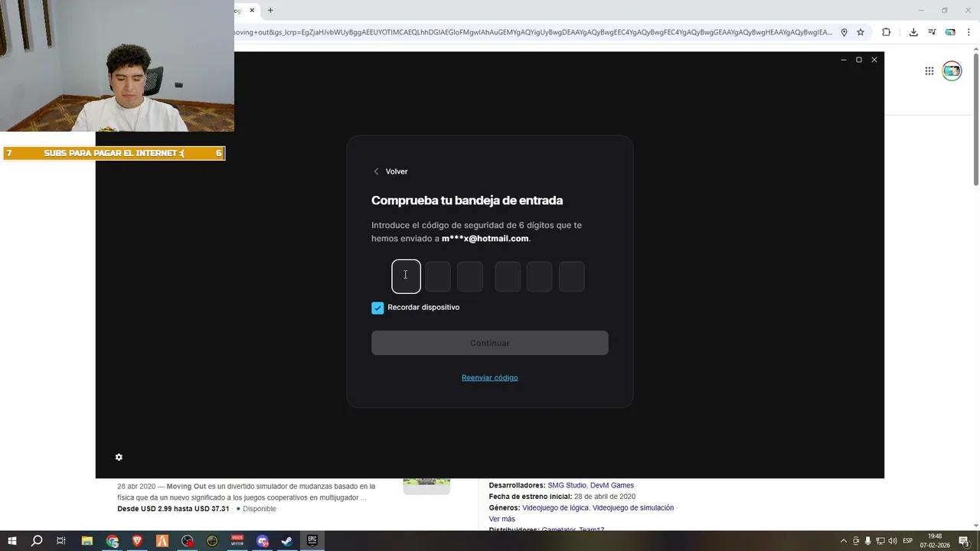
Task: Click the second security code digit box
Action: coord(438,276)
